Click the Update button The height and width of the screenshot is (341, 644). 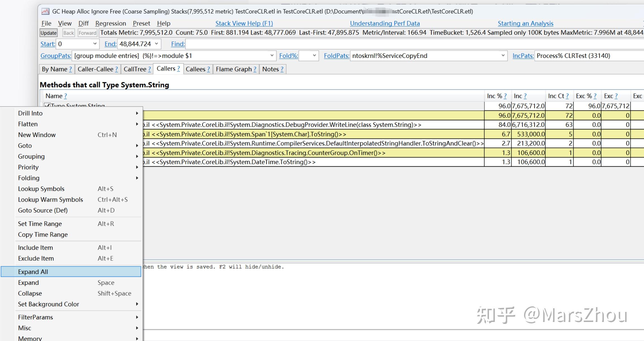48,33
